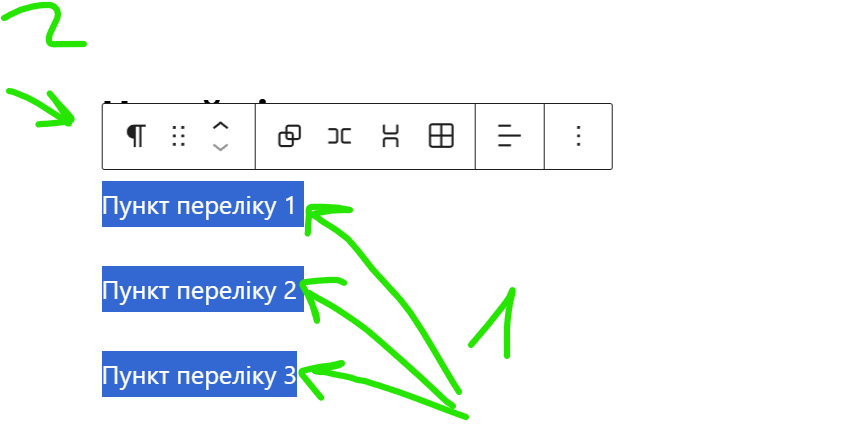Arrange selected blocks into a Stack
This screenshot has width=843, height=433.
point(390,136)
